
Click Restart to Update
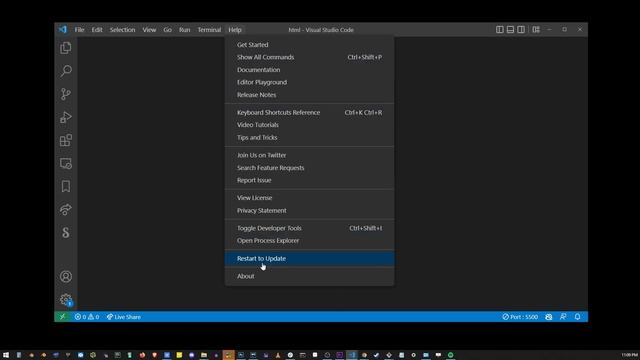tap(309, 258)
